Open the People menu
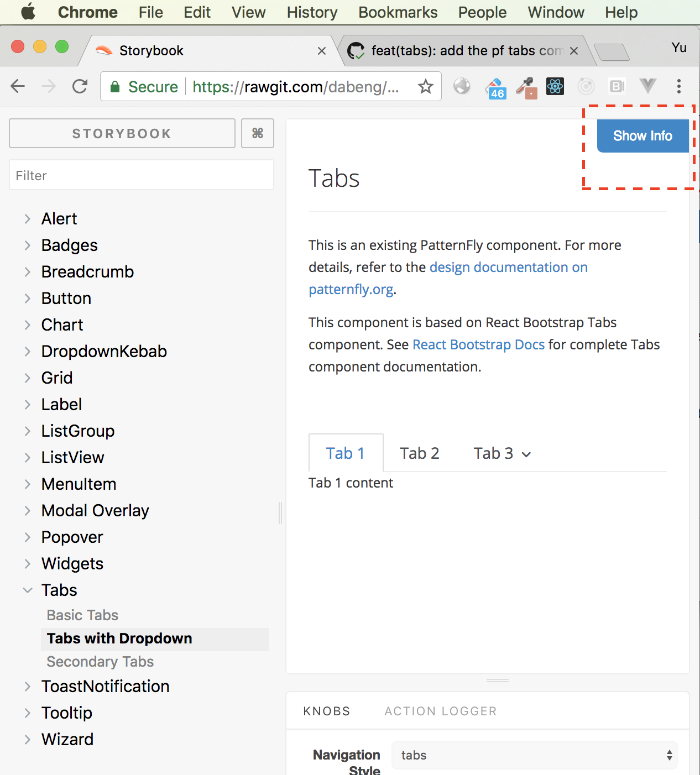The image size is (700, 775). [x=482, y=12]
